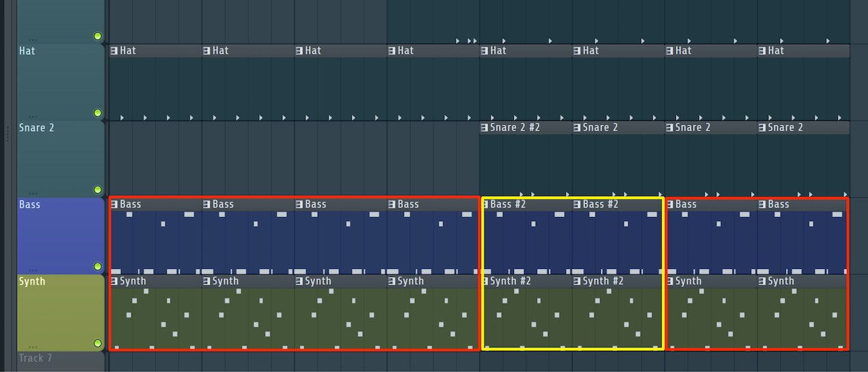Image resolution: width=868 pixels, height=372 pixels.
Task: Open menu icon of the second Bass clip
Action: click(206, 205)
